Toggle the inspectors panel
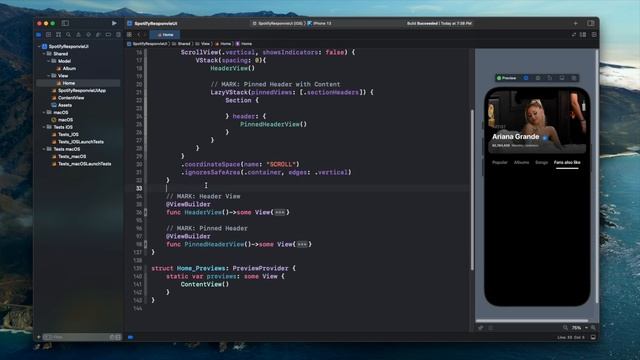This screenshot has width=640, height=360. [x=591, y=23]
